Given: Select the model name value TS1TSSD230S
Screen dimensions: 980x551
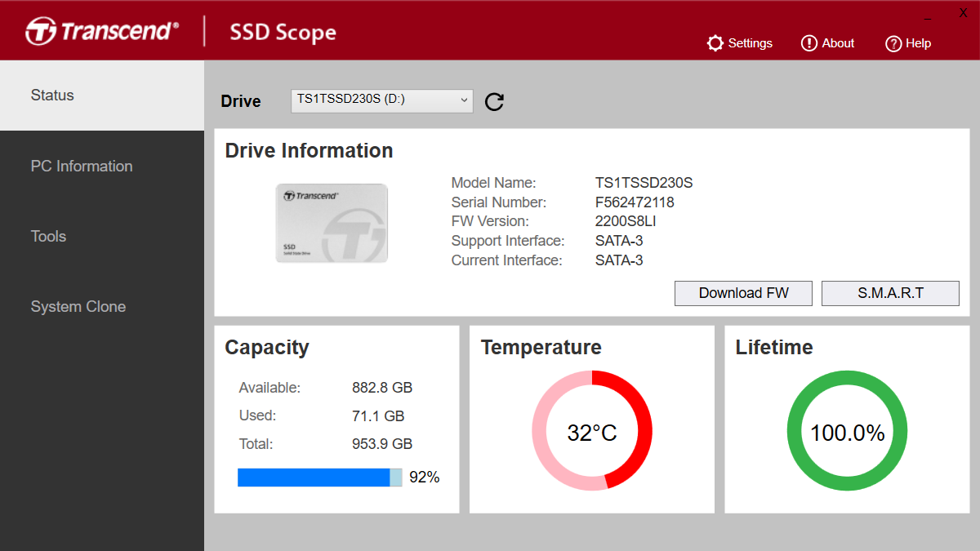Looking at the screenshot, I should tap(644, 183).
